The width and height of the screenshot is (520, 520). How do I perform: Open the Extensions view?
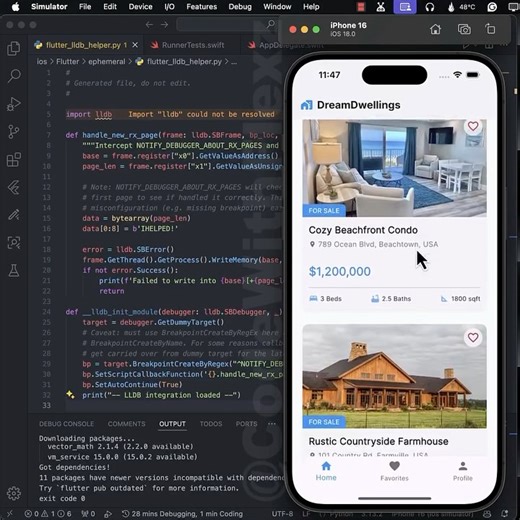tap(14, 160)
